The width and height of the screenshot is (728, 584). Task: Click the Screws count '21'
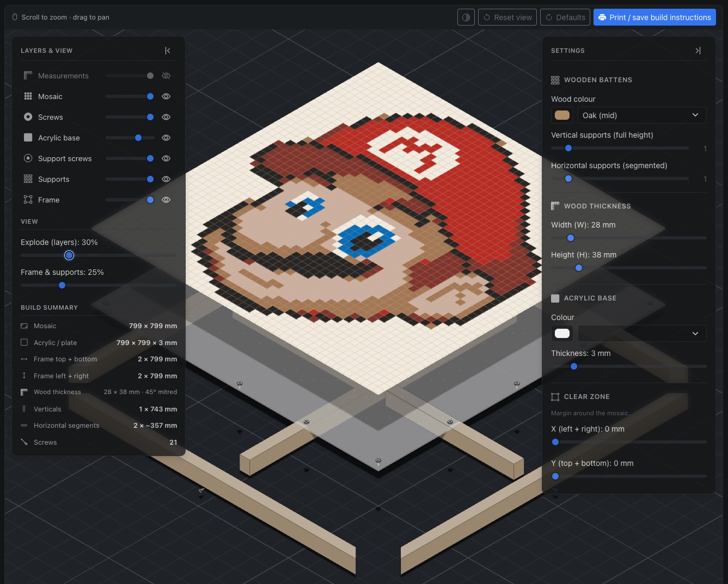pyautogui.click(x=173, y=442)
